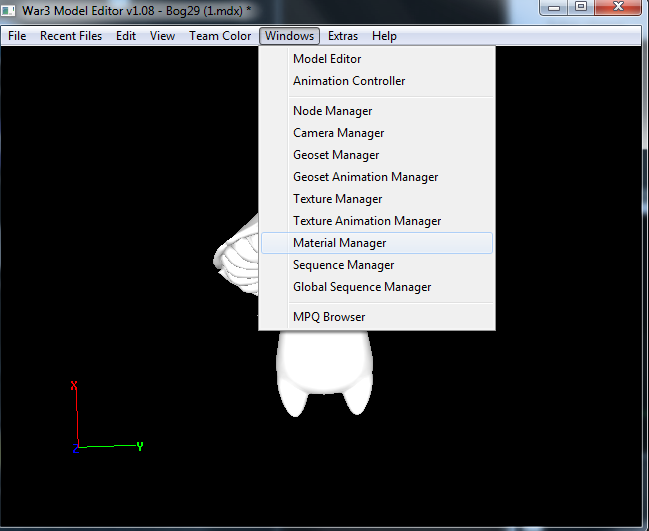
Task: Select Model Editor from the Windows menu
Action: [377, 59]
